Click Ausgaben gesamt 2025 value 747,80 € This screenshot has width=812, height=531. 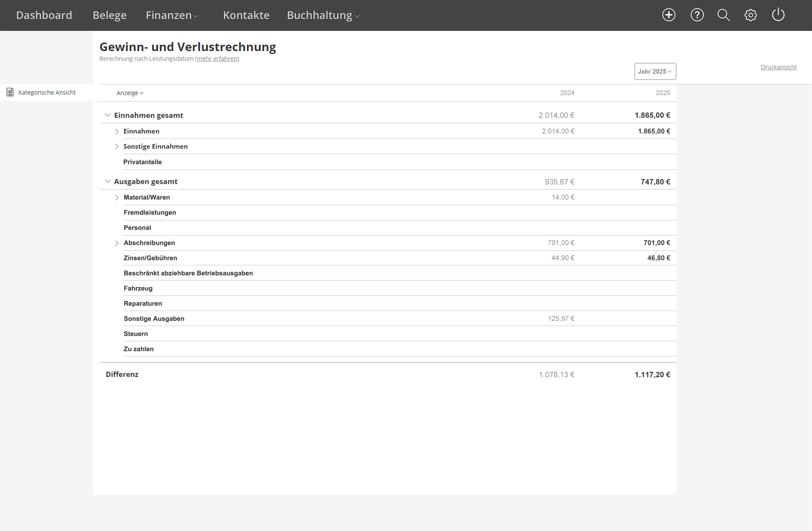656,182
